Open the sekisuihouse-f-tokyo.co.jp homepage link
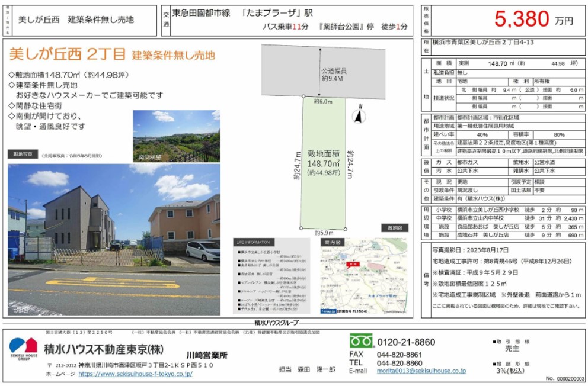 pyautogui.click(x=135, y=374)
